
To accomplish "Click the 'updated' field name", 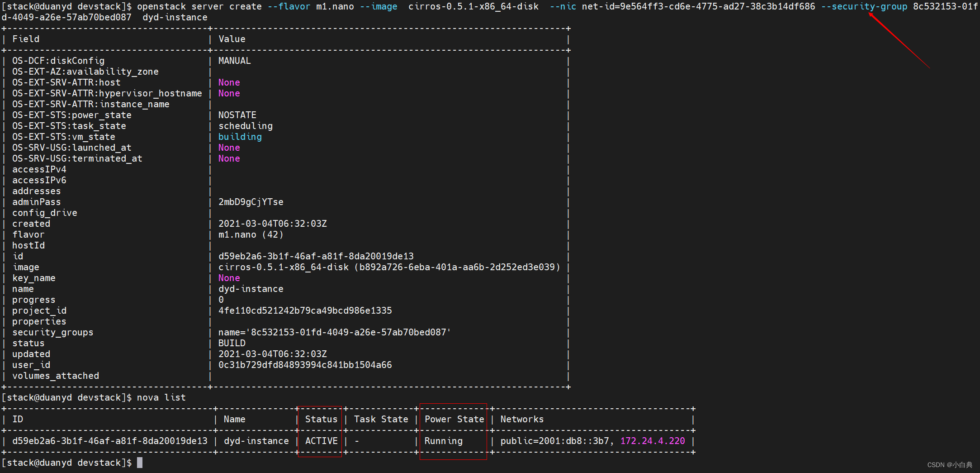I will tap(31, 354).
